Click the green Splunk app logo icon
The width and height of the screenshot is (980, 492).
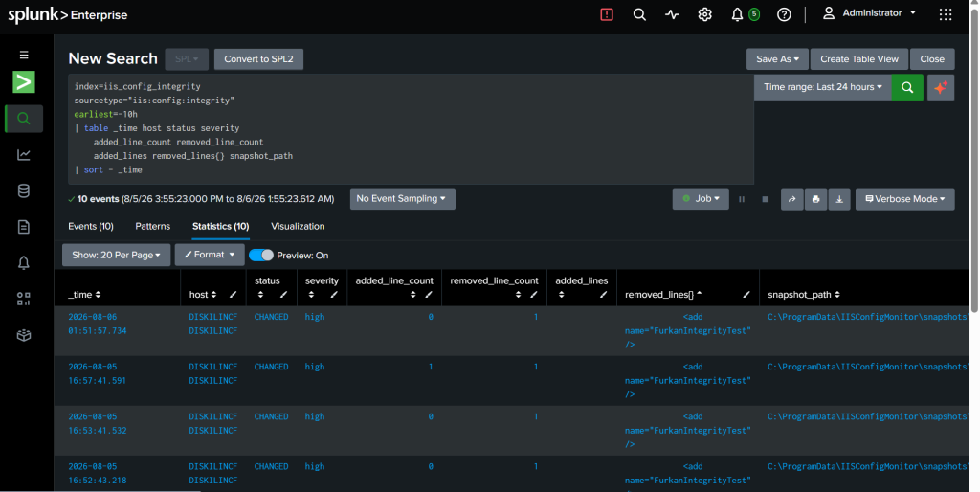pos(24,82)
